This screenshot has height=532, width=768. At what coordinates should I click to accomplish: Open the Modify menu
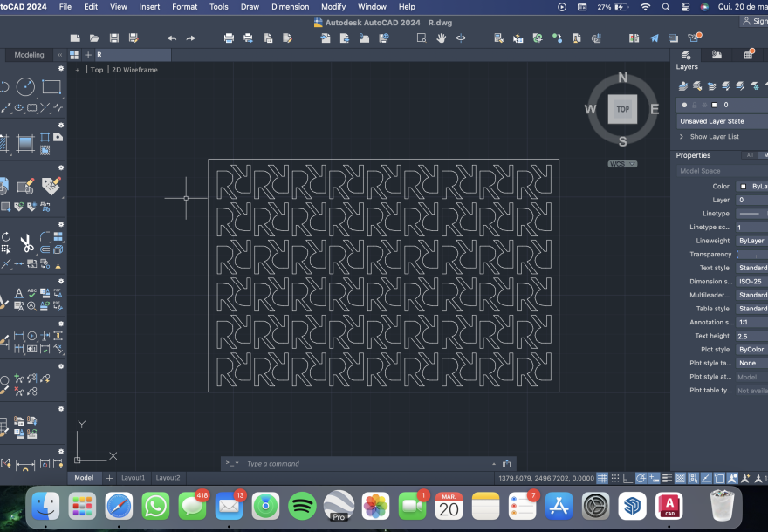pyautogui.click(x=333, y=7)
